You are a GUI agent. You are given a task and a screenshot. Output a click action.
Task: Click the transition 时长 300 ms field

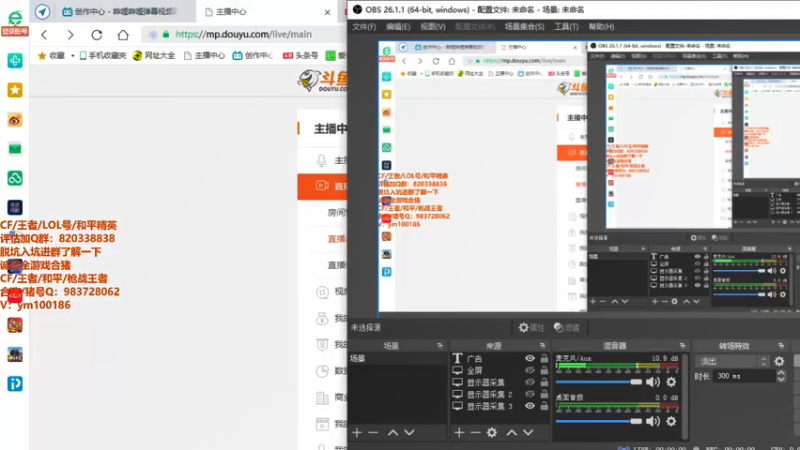[745, 377]
